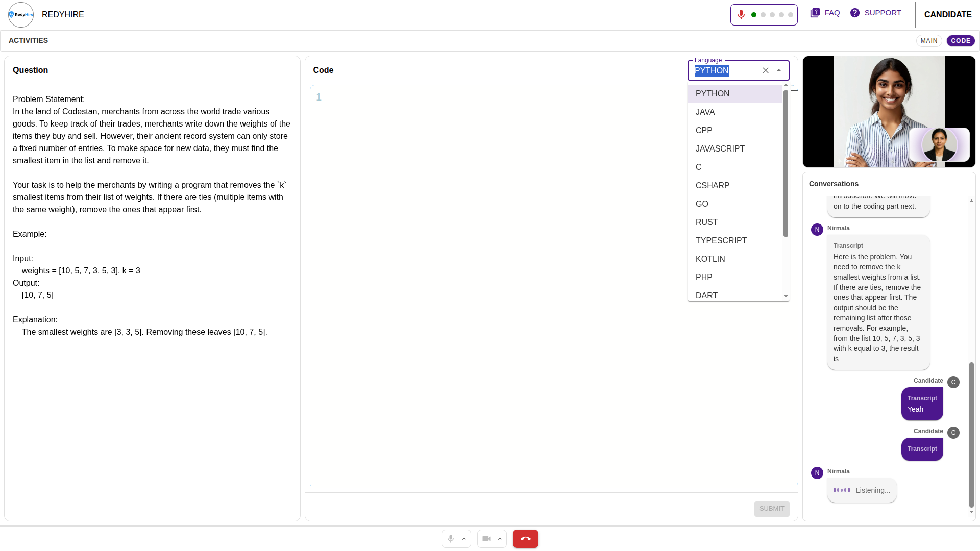Click the SUPPORT question mark icon
980x551 pixels.
(855, 13)
